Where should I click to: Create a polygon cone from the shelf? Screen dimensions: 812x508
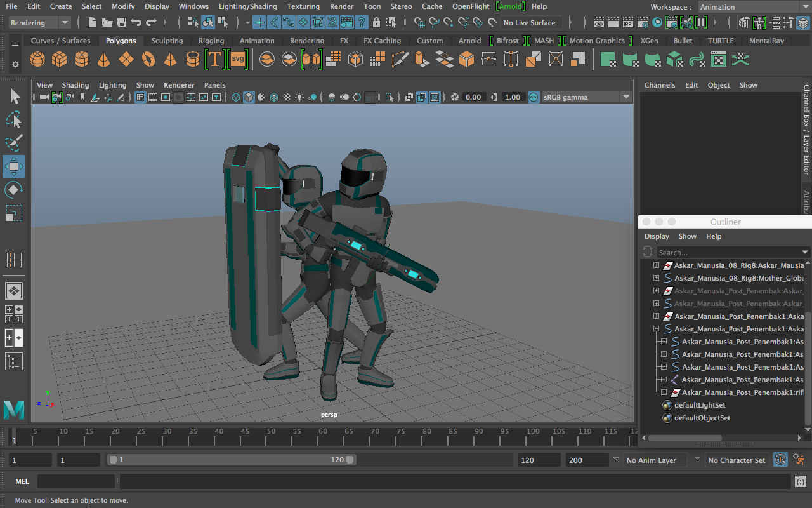[x=103, y=60]
